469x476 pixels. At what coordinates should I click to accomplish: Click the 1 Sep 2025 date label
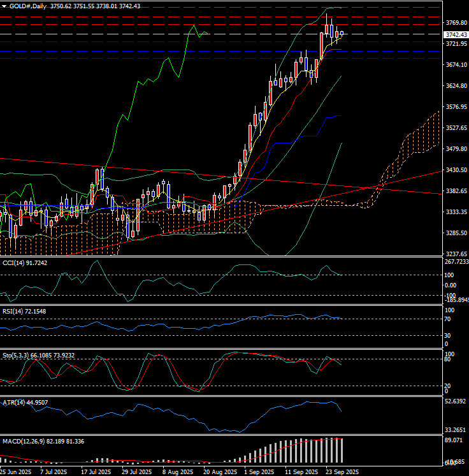259,472
